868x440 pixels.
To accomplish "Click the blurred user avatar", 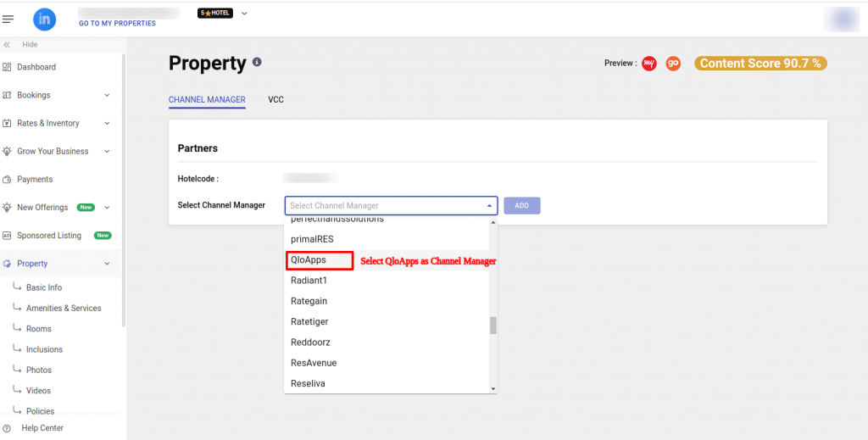I will click(x=843, y=19).
